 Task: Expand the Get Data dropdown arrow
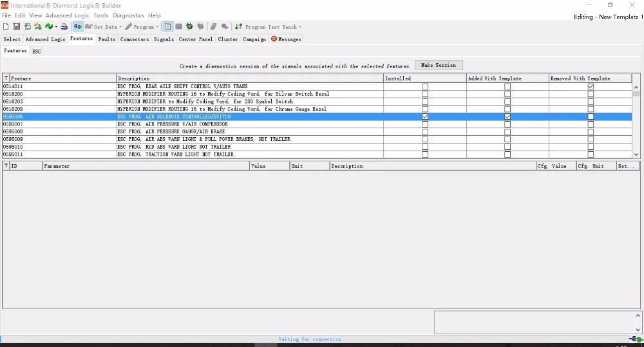pyautogui.click(x=120, y=27)
